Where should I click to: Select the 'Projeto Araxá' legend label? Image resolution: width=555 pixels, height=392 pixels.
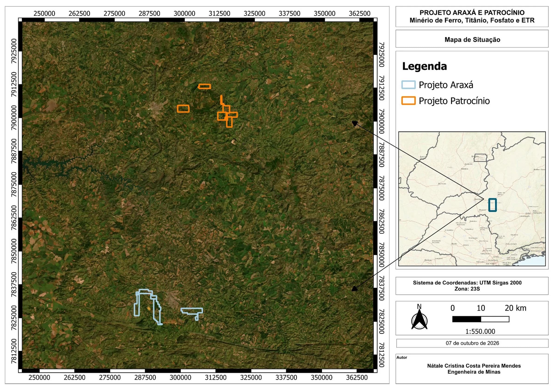pyautogui.click(x=446, y=85)
